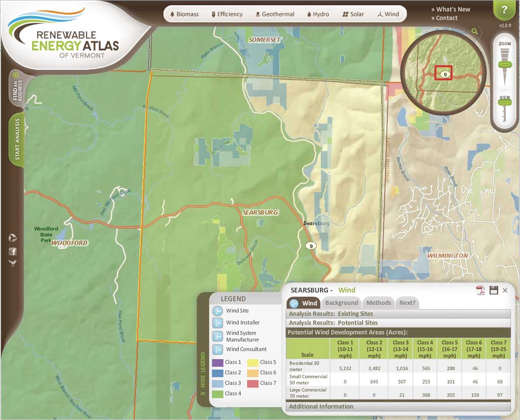
Task: Open the Find an Address side tab
Action: pos(17,89)
